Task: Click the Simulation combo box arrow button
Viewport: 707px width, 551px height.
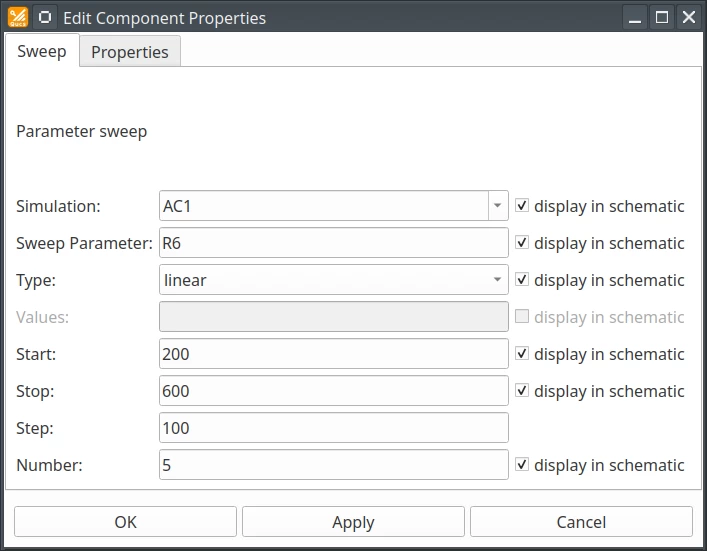Action: click(498, 206)
